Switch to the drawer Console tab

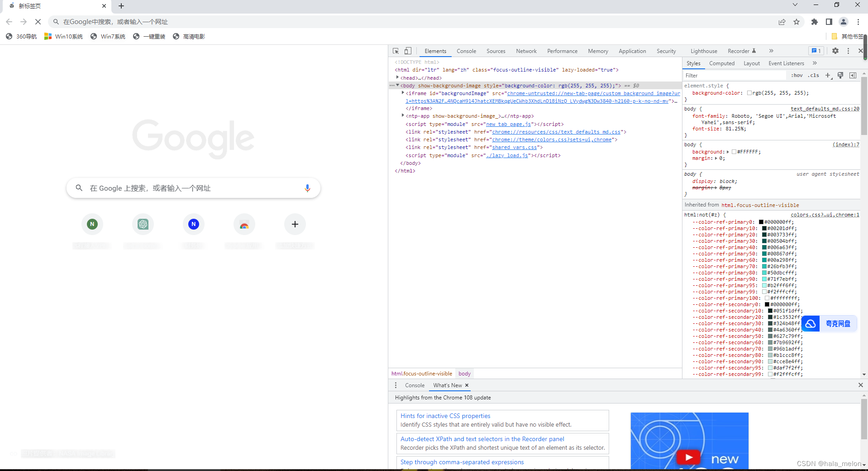pos(415,385)
